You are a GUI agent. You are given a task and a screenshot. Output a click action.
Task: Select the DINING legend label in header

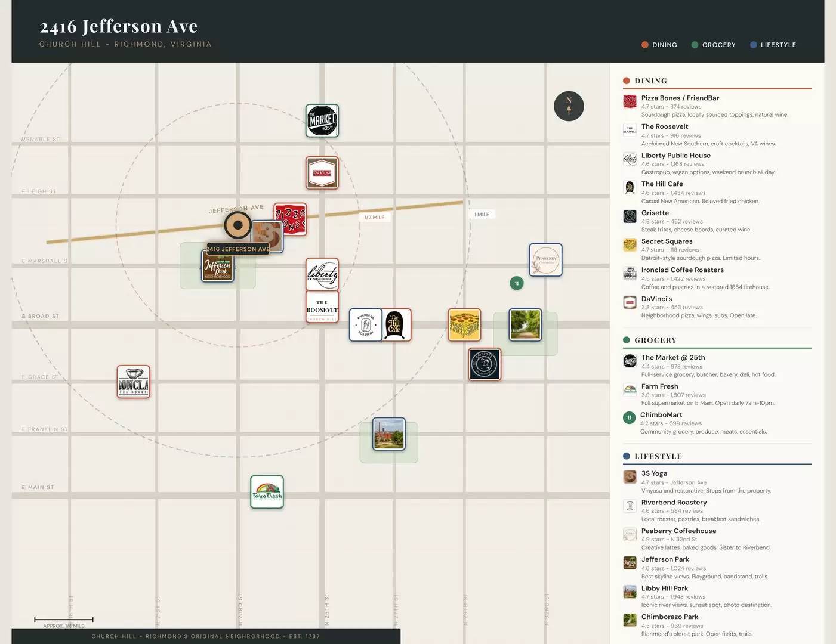pyautogui.click(x=665, y=45)
